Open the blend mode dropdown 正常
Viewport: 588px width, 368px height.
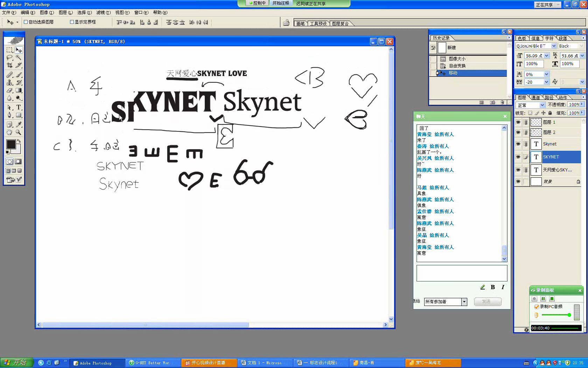tap(542, 105)
